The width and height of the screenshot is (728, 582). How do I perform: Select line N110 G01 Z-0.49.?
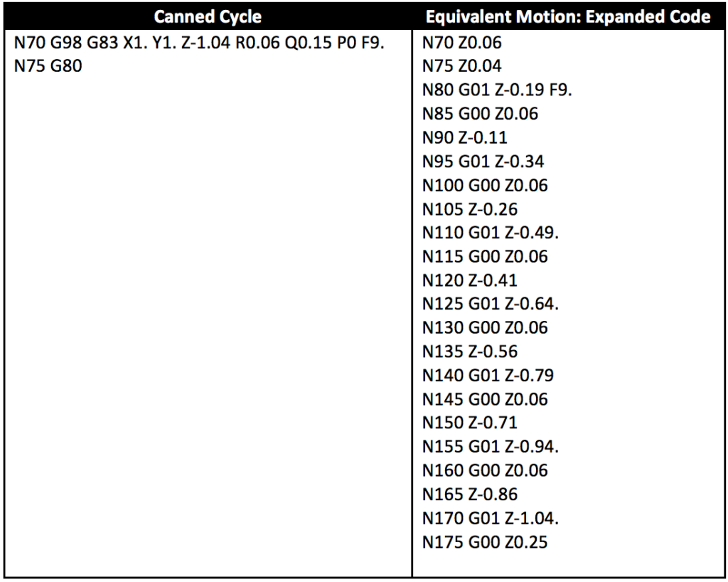(x=490, y=233)
